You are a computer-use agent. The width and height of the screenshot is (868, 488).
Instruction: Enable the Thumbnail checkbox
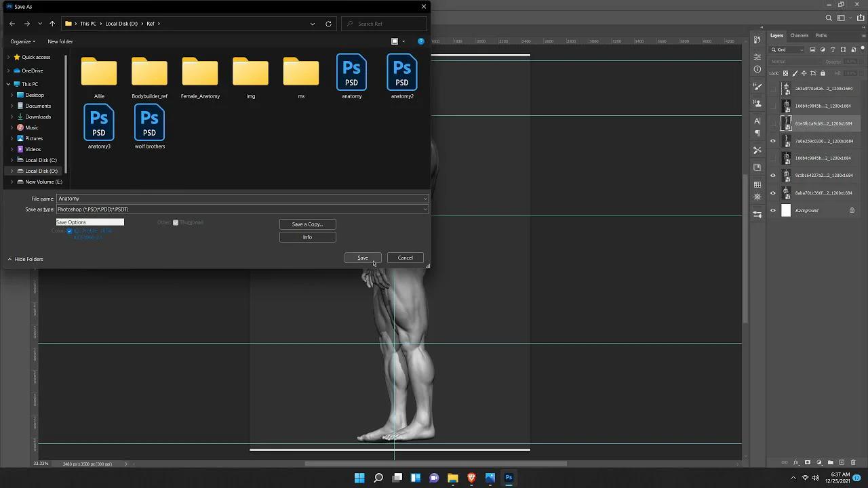176,222
